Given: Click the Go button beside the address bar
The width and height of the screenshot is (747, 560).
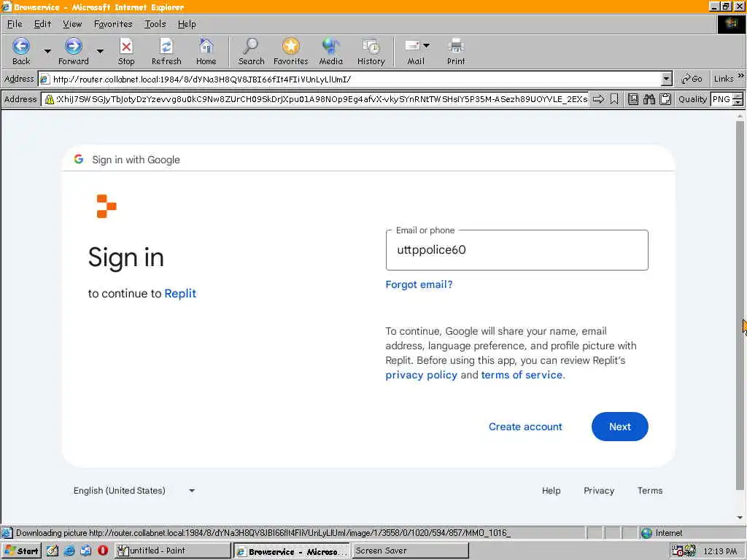Looking at the screenshot, I should (692, 79).
